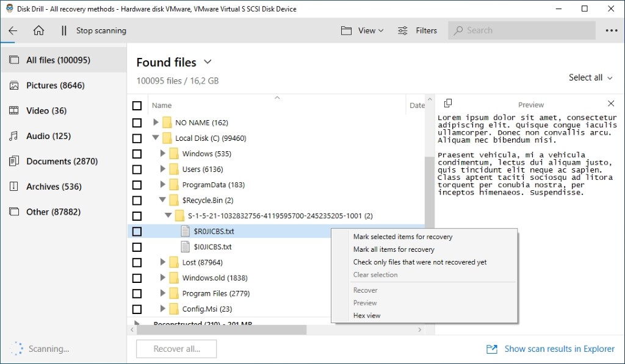Check the Users (6136) checkbox

(x=137, y=170)
